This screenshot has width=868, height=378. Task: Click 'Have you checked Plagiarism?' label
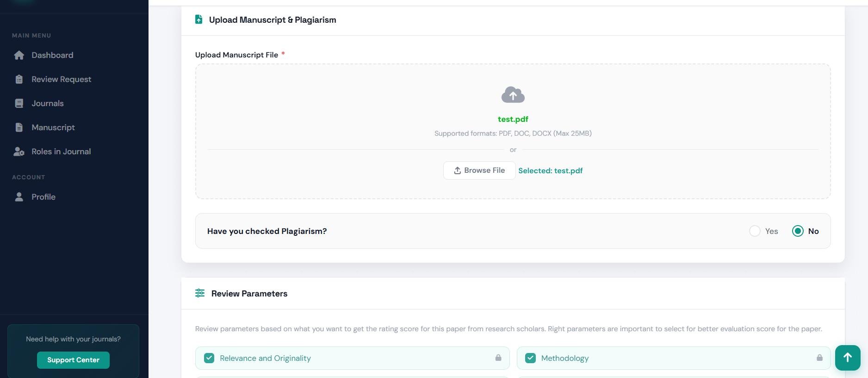click(267, 231)
